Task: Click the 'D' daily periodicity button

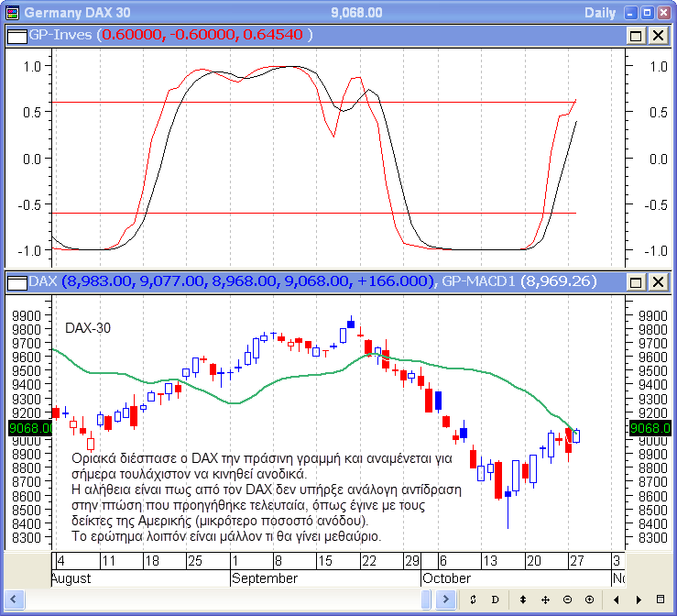Action: (x=495, y=599)
